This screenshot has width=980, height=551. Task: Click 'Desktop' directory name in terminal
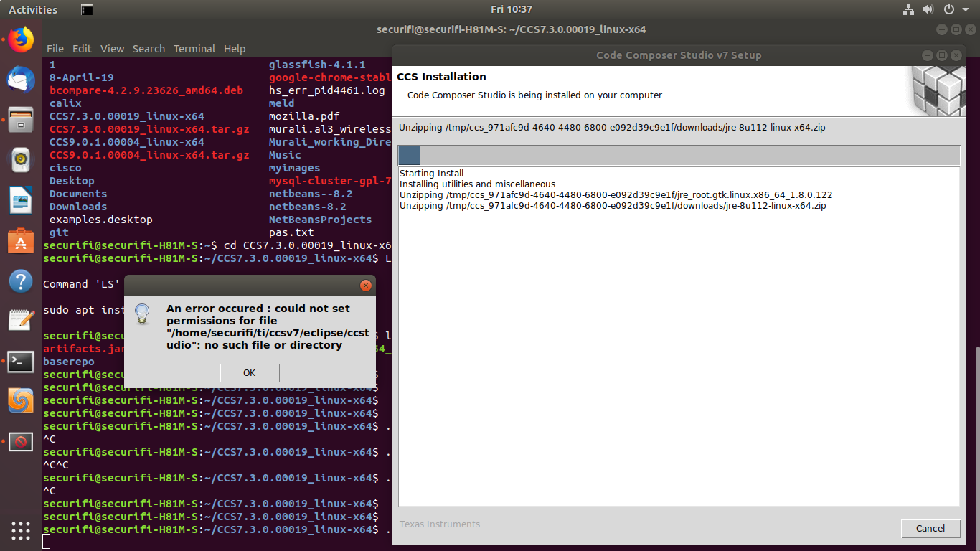(72, 181)
